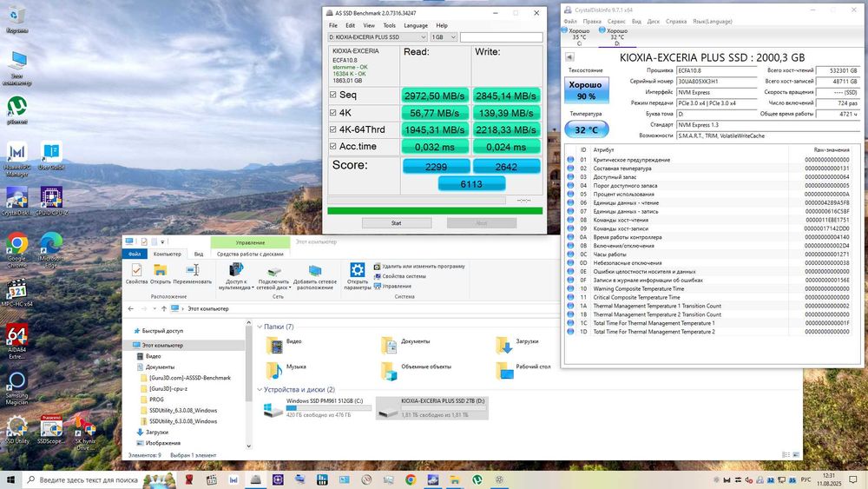Open drive selection dropdown in AS SSD
This screenshot has height=489, width=868.
[x=378, y=37]
